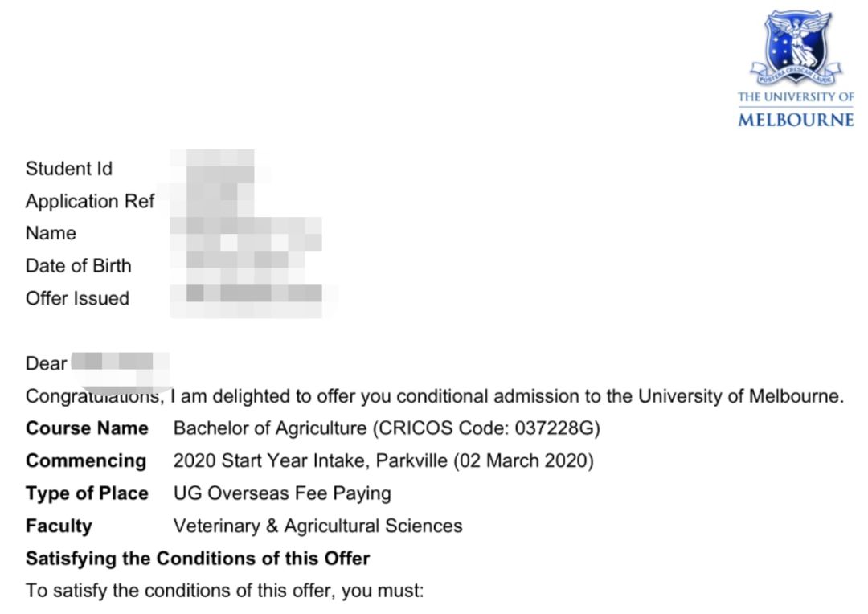Viewport: 868px width, 614px height.
Task: Click 'Bachelor of Agriculture' course text
Action: tap(269, 428)
